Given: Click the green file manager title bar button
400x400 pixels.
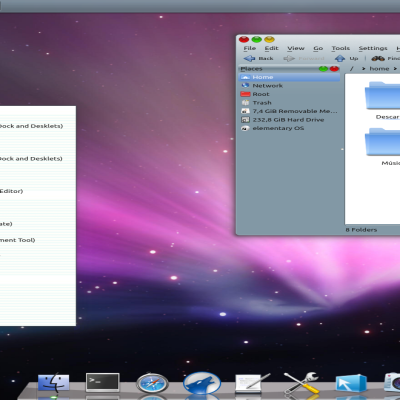Looking at the screenshot, I should [x=257, y=40].
